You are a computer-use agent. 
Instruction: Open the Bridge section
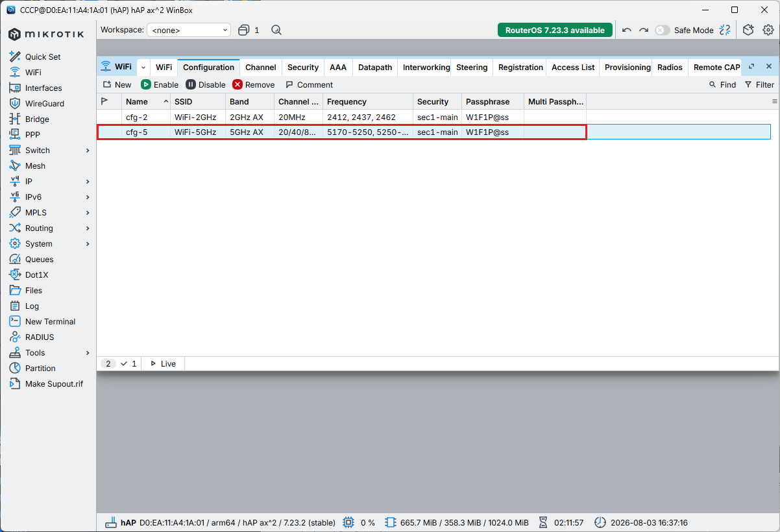click(36, 119)
